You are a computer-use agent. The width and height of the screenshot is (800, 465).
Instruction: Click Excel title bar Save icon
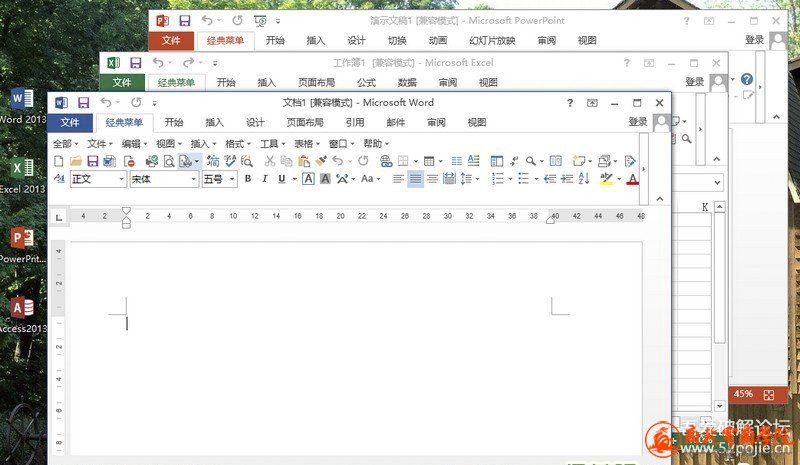(135, 63)
